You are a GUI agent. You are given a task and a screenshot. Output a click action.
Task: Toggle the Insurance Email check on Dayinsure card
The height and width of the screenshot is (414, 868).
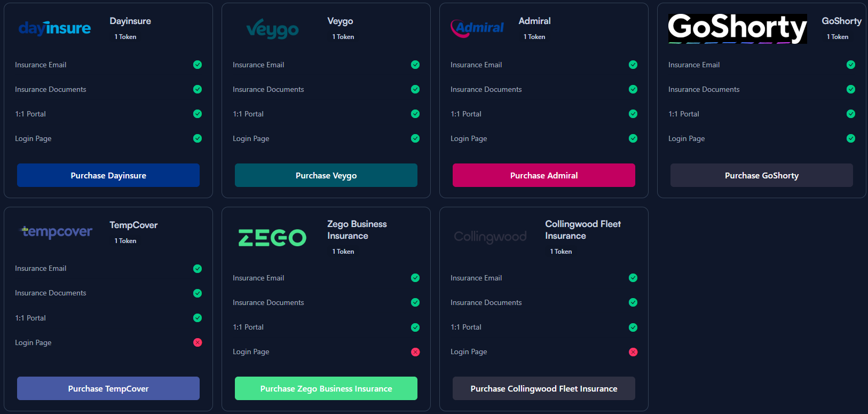197,65
